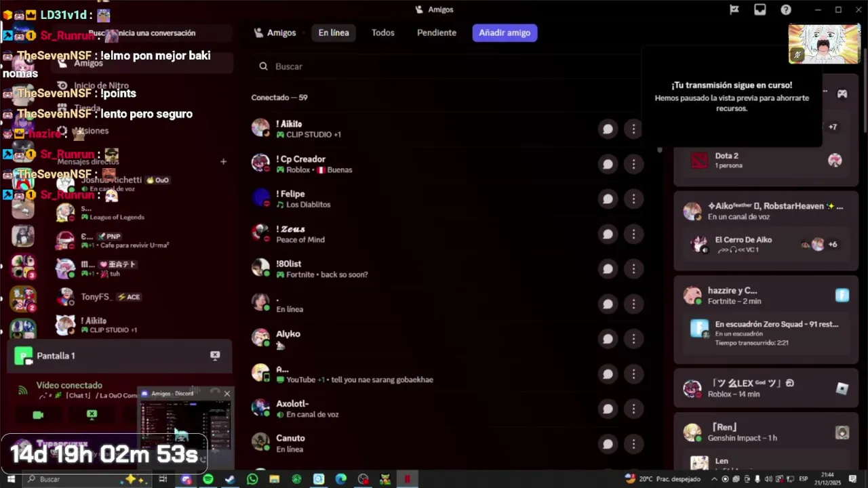The width and height of the screenshot is (868, 488).
Task: Message !80list via chat bubble icon
Action: tap(608, 269)
